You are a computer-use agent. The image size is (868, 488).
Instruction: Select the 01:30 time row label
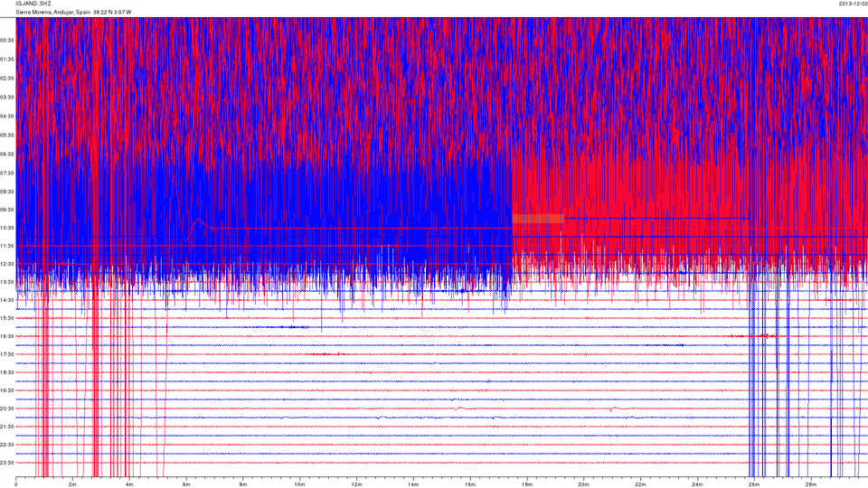(7, 60)
